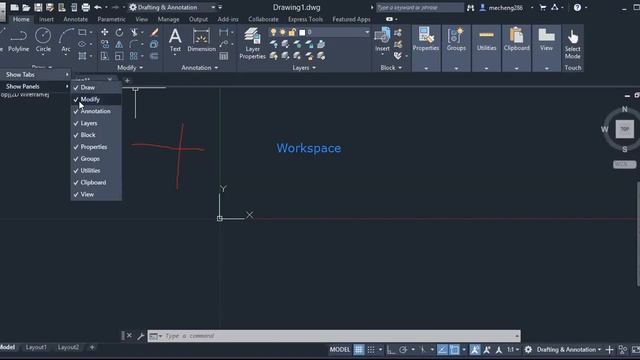The height and width of the screenshot is (360, 640).
Task: Click the customize wrench icon by command line
Action: (x=140, y=336)
